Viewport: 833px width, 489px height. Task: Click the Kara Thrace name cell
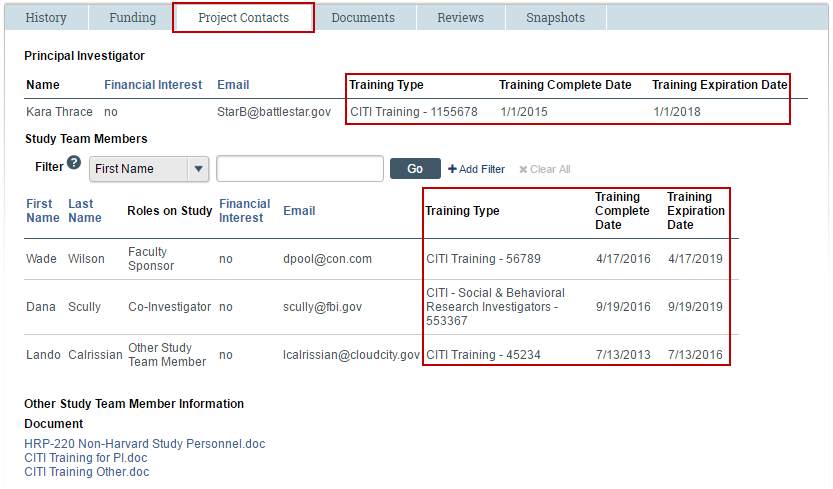pos(59,112)
